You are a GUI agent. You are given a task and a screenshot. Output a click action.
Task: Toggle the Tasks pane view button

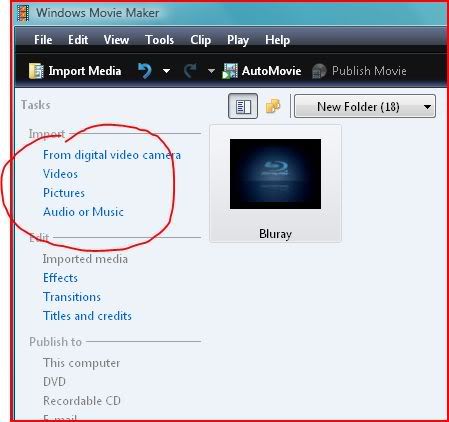tap(243, 106)
